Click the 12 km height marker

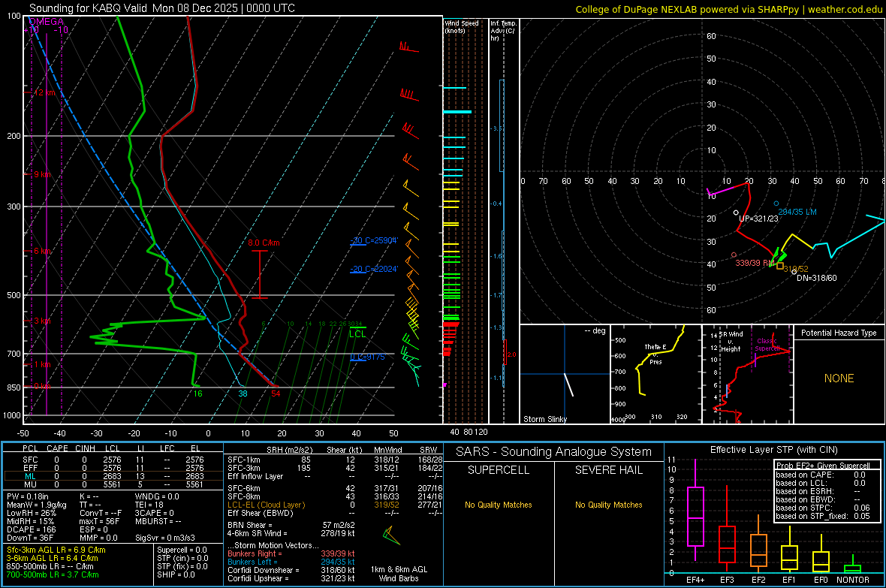44,92
